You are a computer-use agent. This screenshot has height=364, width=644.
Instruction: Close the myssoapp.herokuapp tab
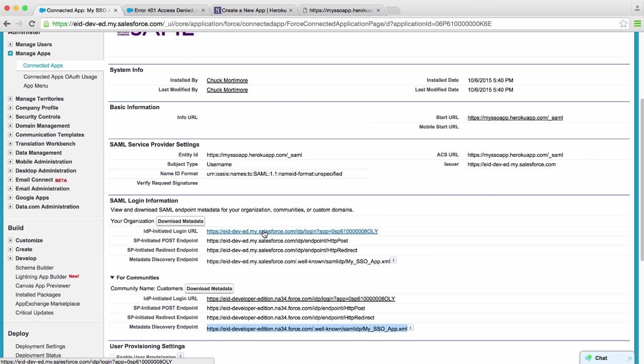378,10
